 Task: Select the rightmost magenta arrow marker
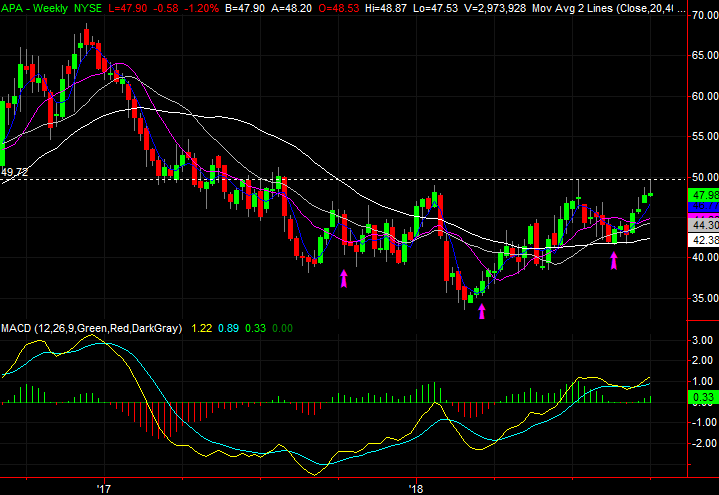[614, 260]
